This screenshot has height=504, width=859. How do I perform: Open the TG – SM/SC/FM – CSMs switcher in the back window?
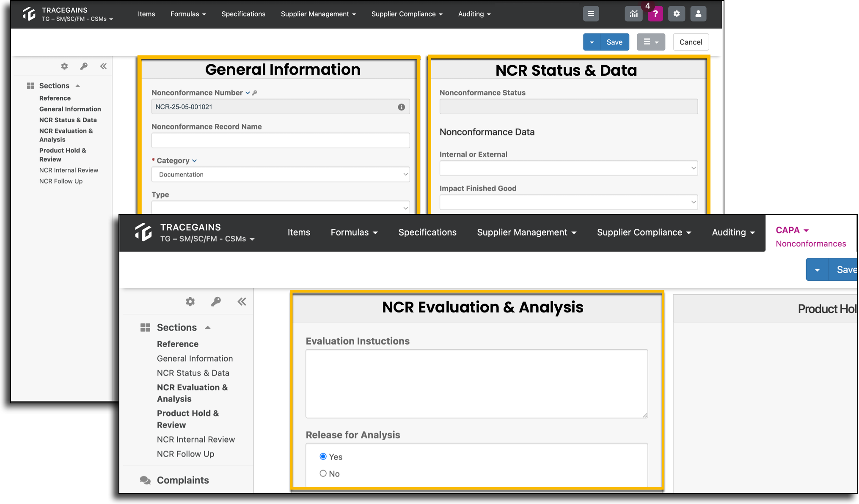77,19
